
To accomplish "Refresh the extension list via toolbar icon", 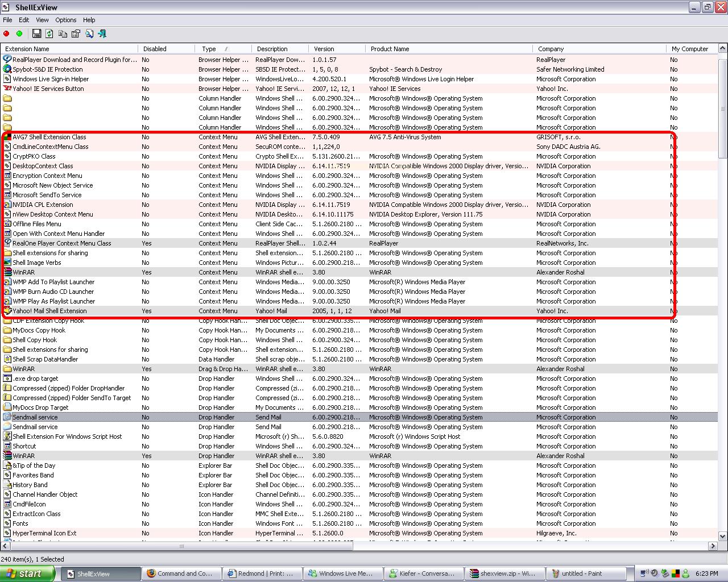I will 49,34.
